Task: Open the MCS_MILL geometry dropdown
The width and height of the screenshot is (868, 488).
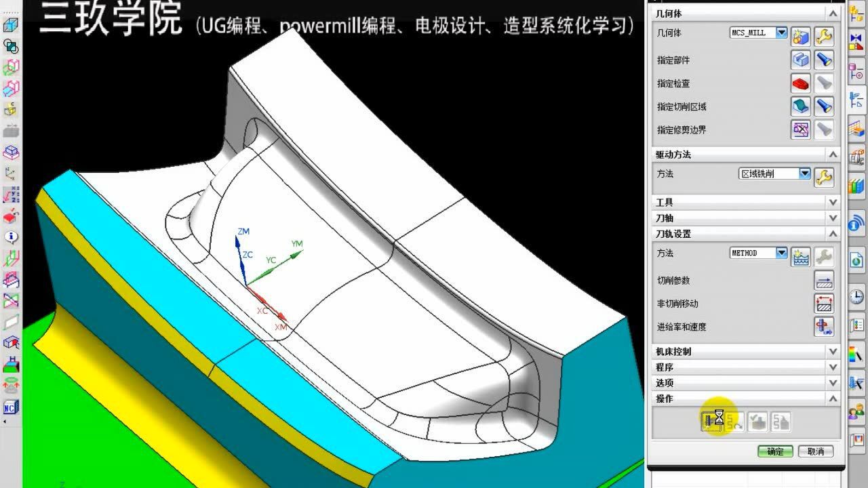Action: tap(781, 33)
